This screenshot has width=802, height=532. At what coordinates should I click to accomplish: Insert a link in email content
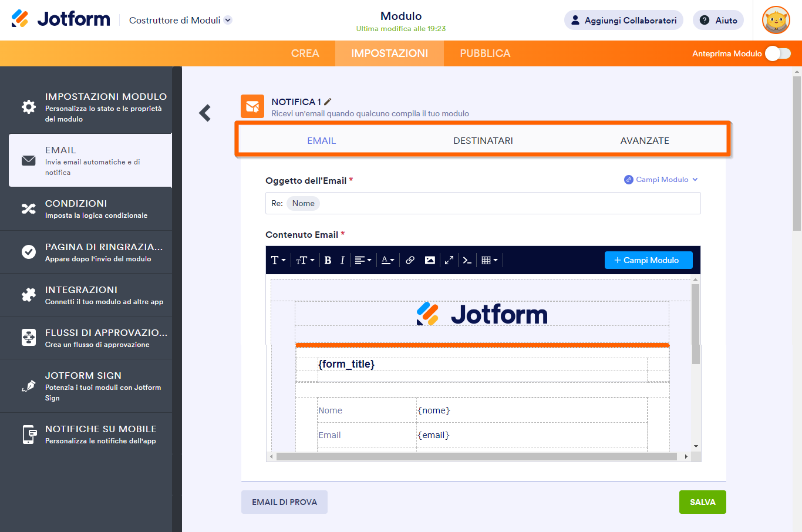[x=410, y=260]
